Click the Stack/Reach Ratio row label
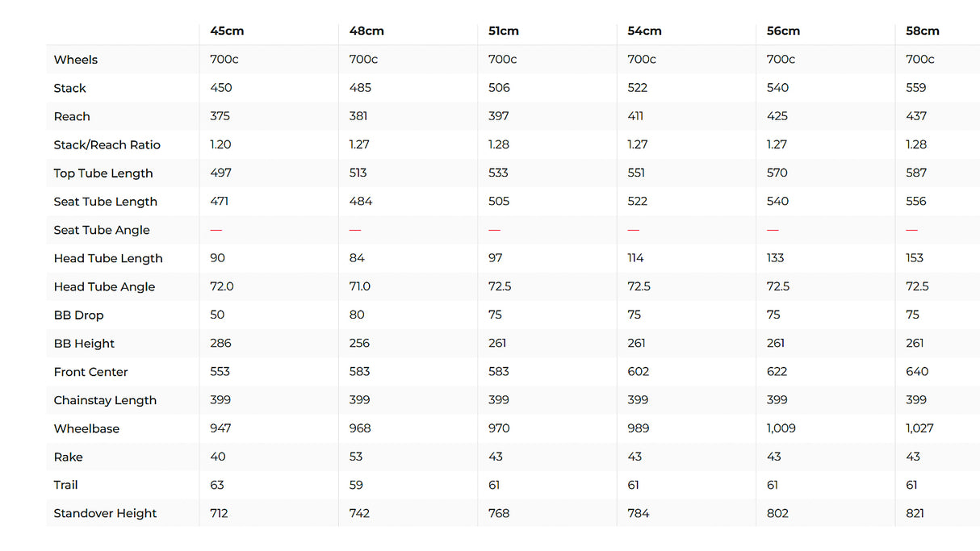The image size is (980, 551). tap(107, 145)
